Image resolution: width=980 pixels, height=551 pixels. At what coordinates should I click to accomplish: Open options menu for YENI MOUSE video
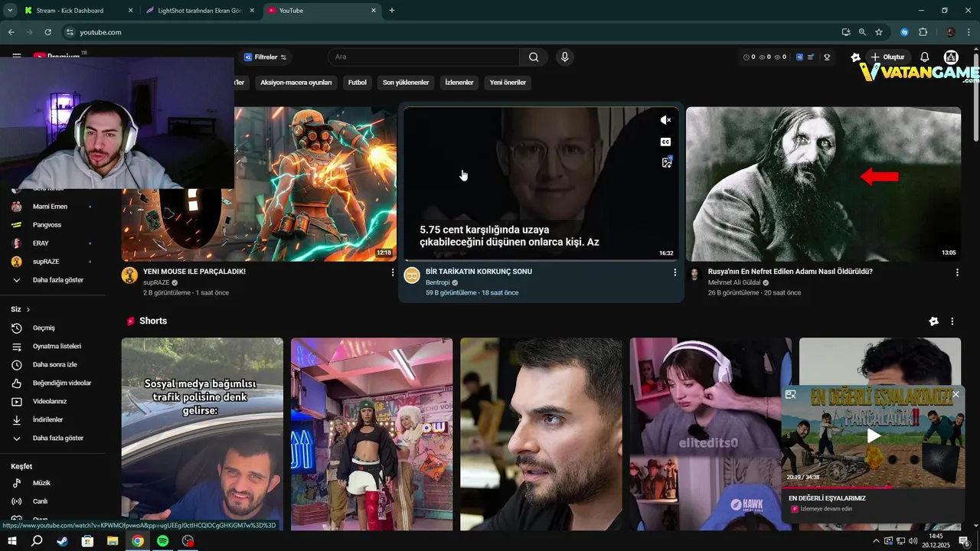pyautogui.click(x=393, y=272)
